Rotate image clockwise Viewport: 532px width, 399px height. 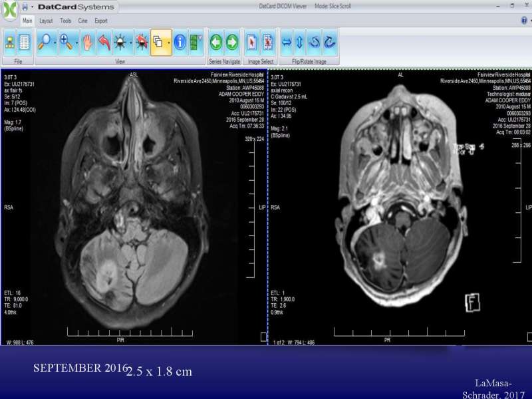330,43
